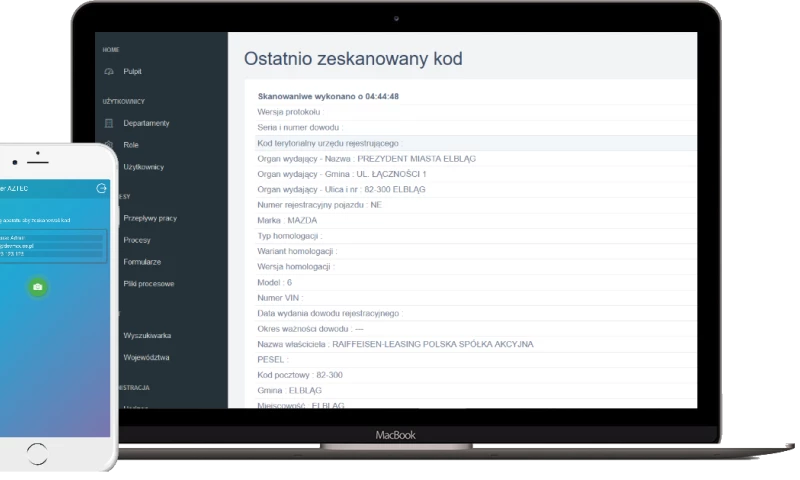Viewport: 800px width, 480px height.
Task: Select Procesy in the sidebar
Action: click(137, 240)
